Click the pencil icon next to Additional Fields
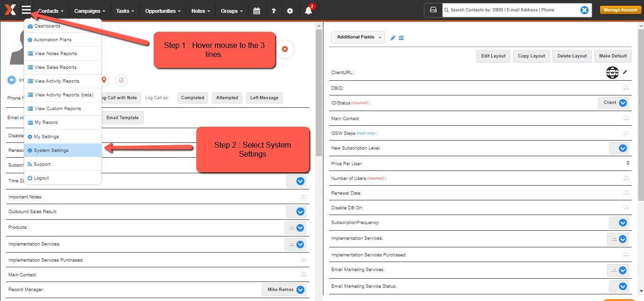The width and height of the screenshot is (644, 301). pos(393,38)
